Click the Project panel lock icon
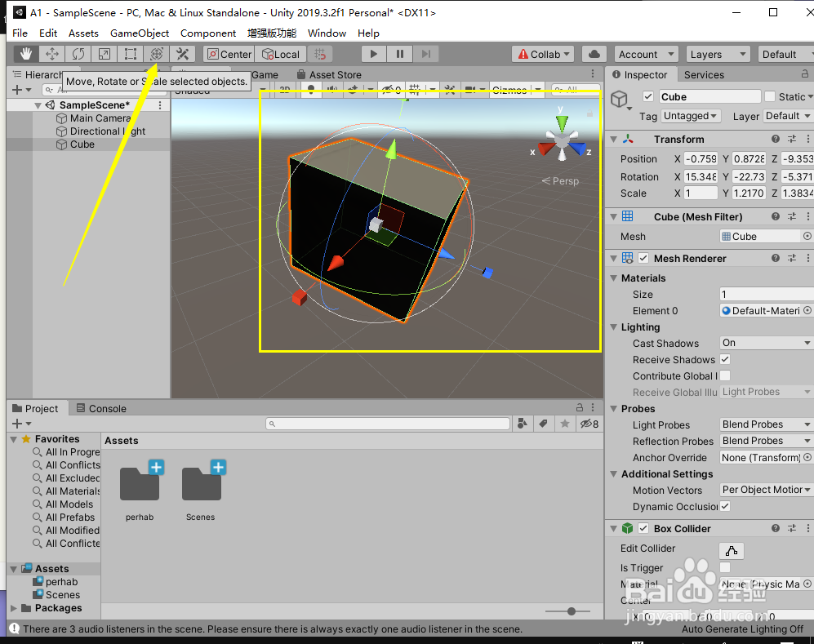 [x=580, y=408]
